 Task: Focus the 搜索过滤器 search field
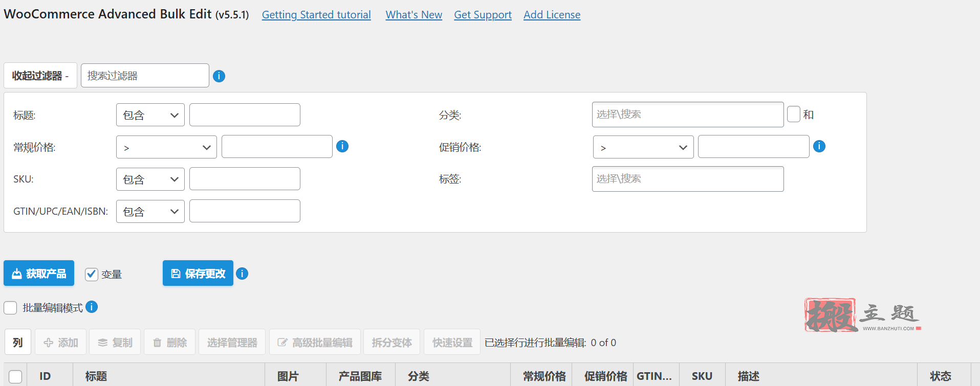(145, 76)
